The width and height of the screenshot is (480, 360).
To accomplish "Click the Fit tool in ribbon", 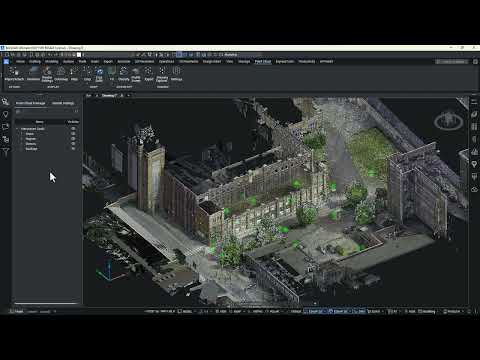I will (x=112, y=74).
